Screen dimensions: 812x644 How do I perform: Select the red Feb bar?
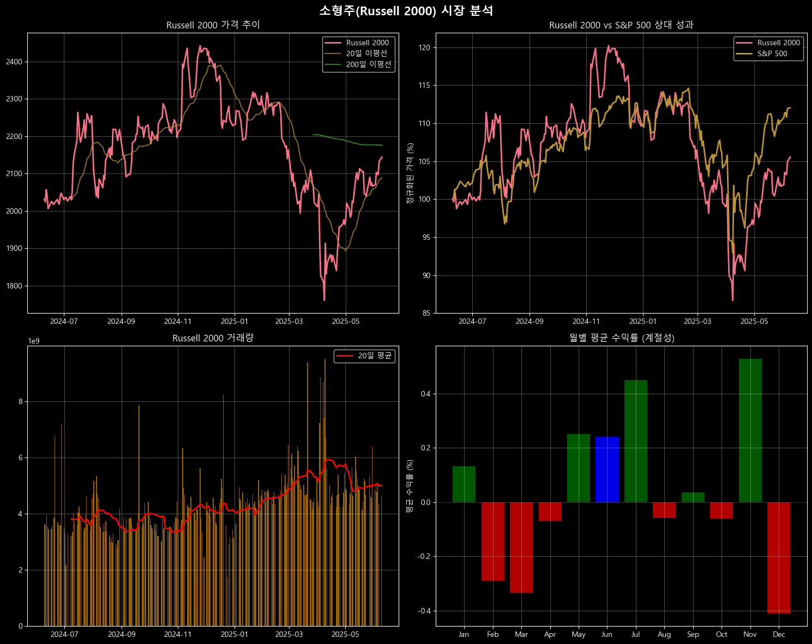492,541
